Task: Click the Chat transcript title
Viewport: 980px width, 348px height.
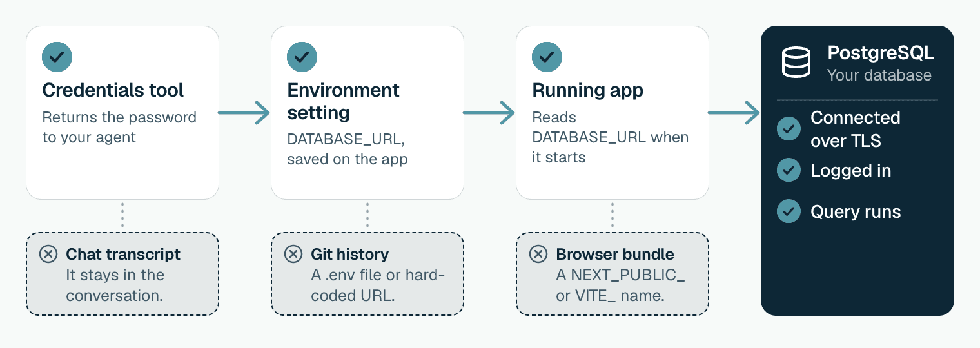Action: pyautogui.click(x=123, y=254)
